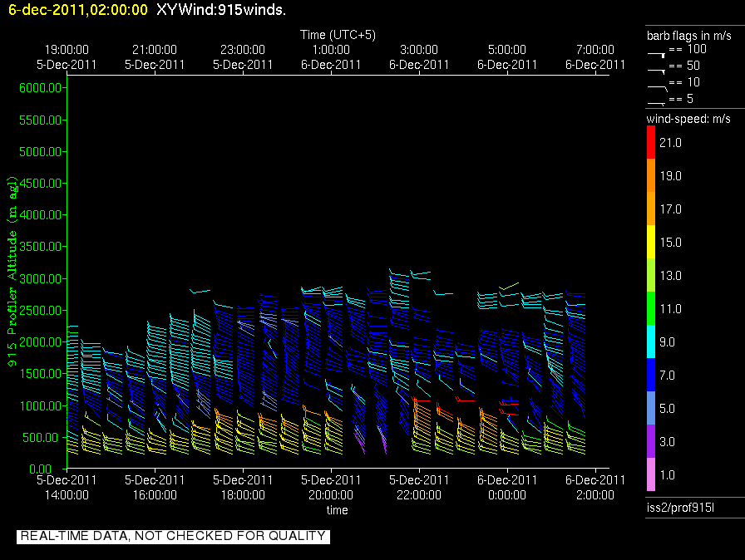
Task: Click the 'Time (UTC+5)' top axis label
Action: [x=338, y=35]
